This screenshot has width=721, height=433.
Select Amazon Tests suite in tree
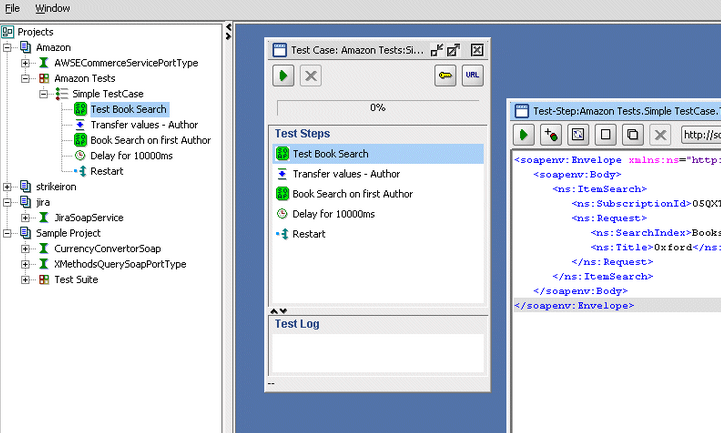click(85, 79)
